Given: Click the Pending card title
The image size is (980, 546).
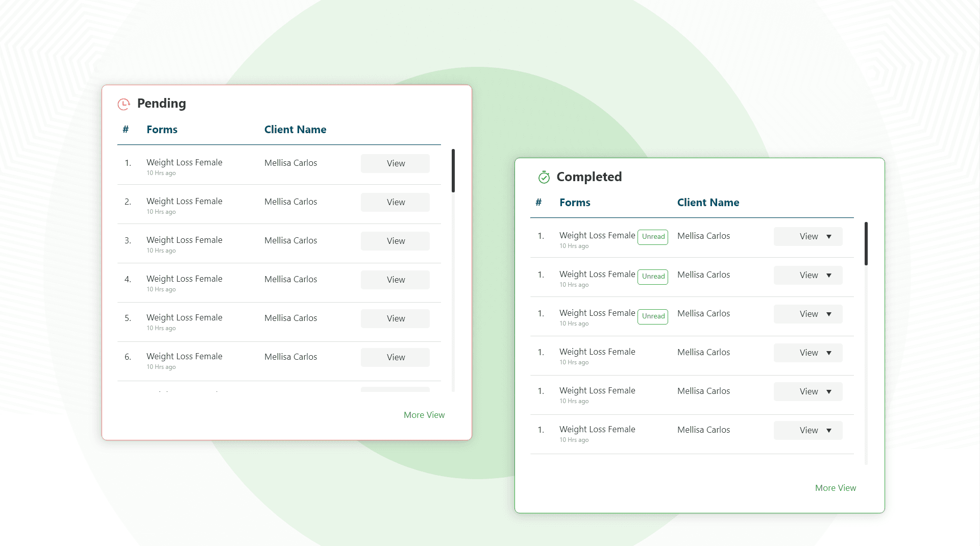Looking at the screenshot, I should (161, 104).
